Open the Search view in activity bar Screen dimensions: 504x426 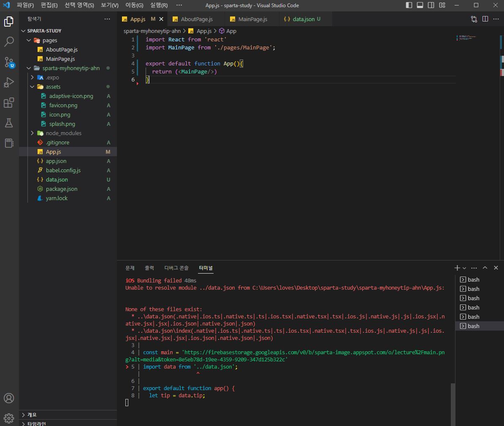pos(9,41)
